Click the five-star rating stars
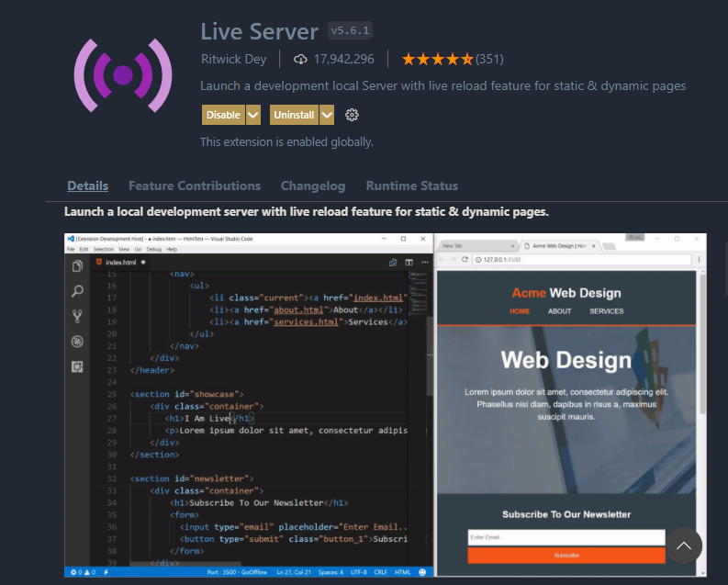This screenshot has width=728, height=585. (437, 60)
